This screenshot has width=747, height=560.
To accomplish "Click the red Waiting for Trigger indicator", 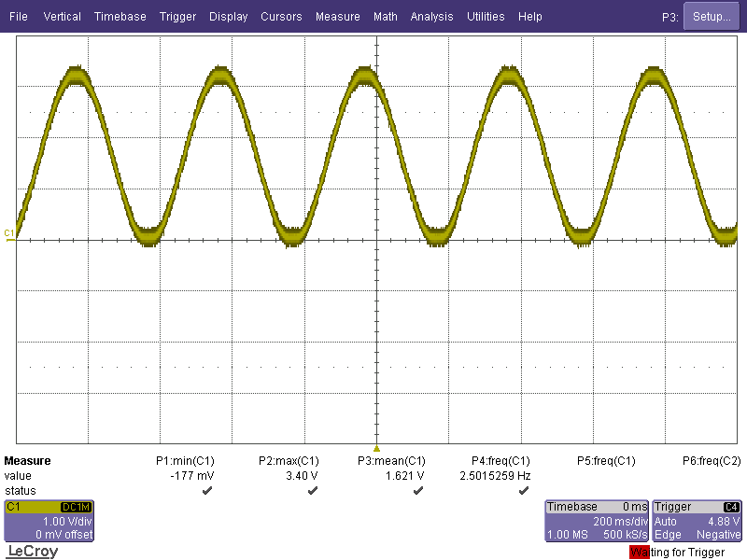I will click(x=640, y=553).
